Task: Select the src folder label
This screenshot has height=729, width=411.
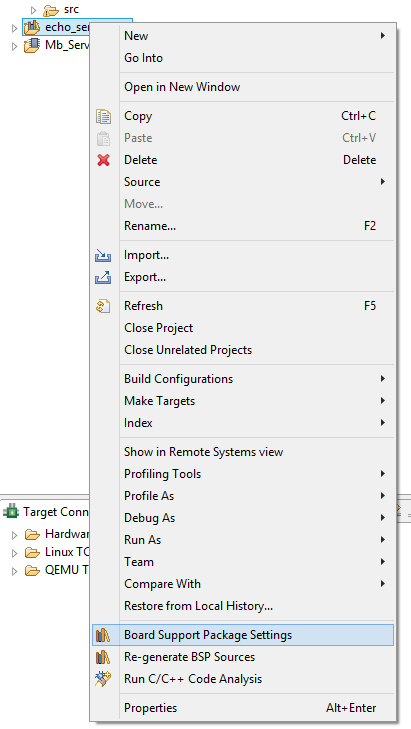Action: pyautogui.click(x=71, y=9)
